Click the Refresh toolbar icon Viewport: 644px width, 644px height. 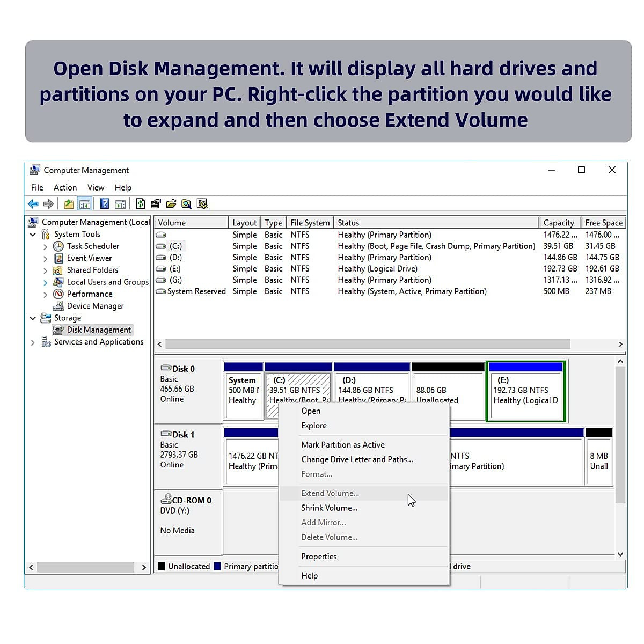click(141, 204)
